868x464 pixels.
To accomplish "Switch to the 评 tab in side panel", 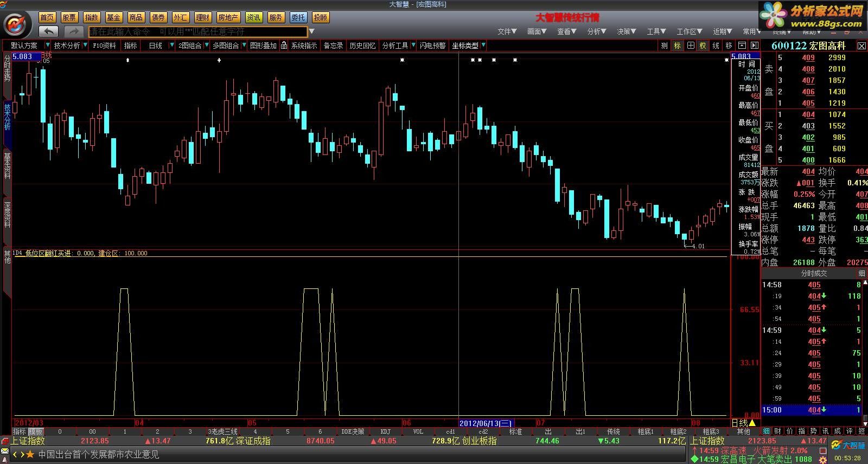I will tap(850, 431).
